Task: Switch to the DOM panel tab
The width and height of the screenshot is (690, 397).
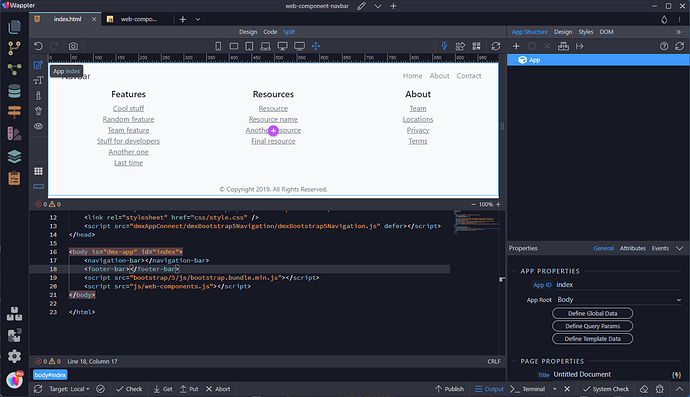Action: pyautogui.click(x=606, y=32)
